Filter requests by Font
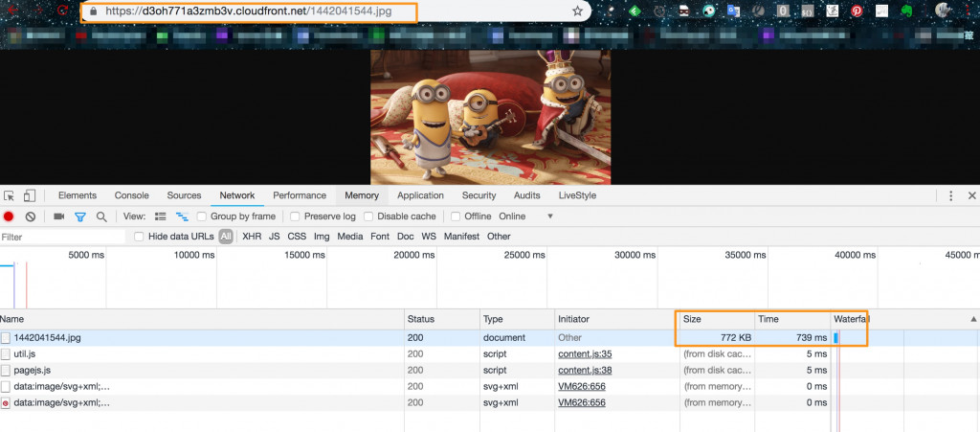This screenshot has height=432, width=980. 380,237
